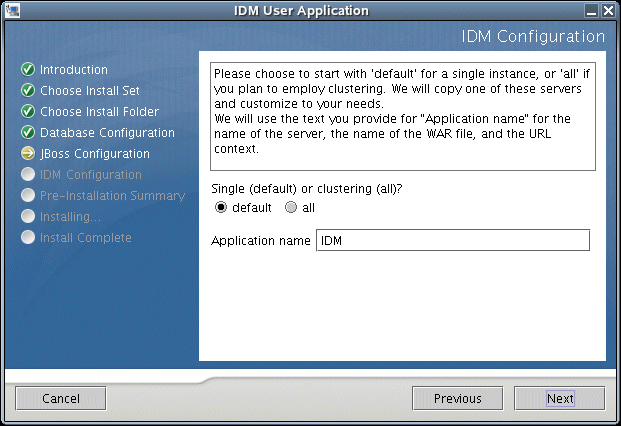621x426 pixels.
Task: Go back with the Previous button
Action: (458, 398)
